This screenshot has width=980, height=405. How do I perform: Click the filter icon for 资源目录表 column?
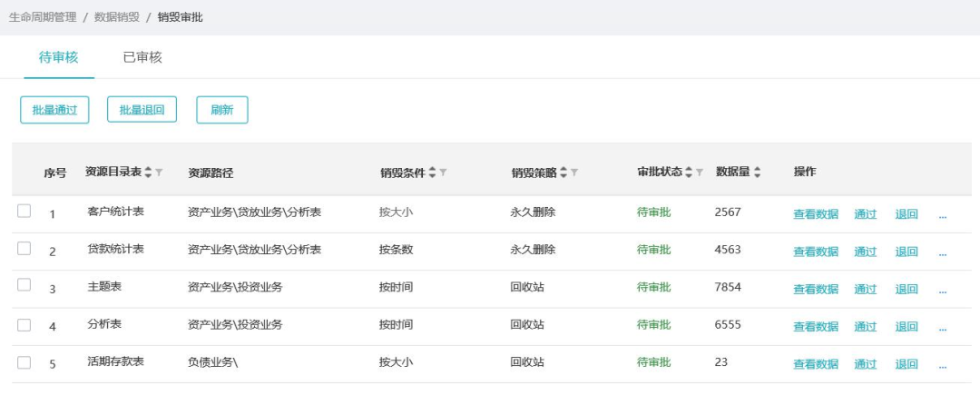coord(160,173)
